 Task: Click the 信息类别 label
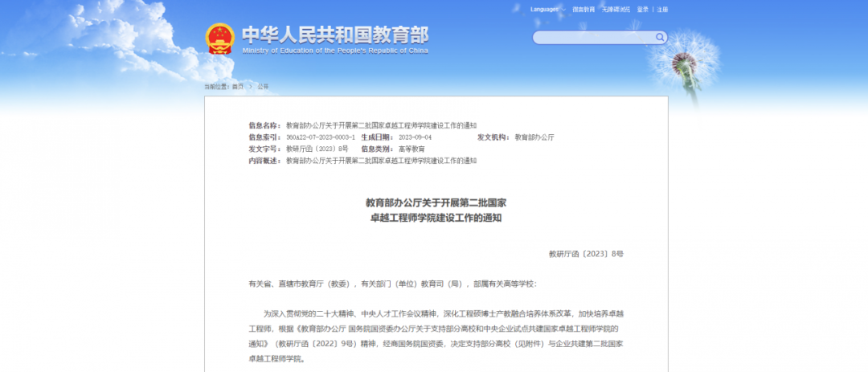[378, 149]
